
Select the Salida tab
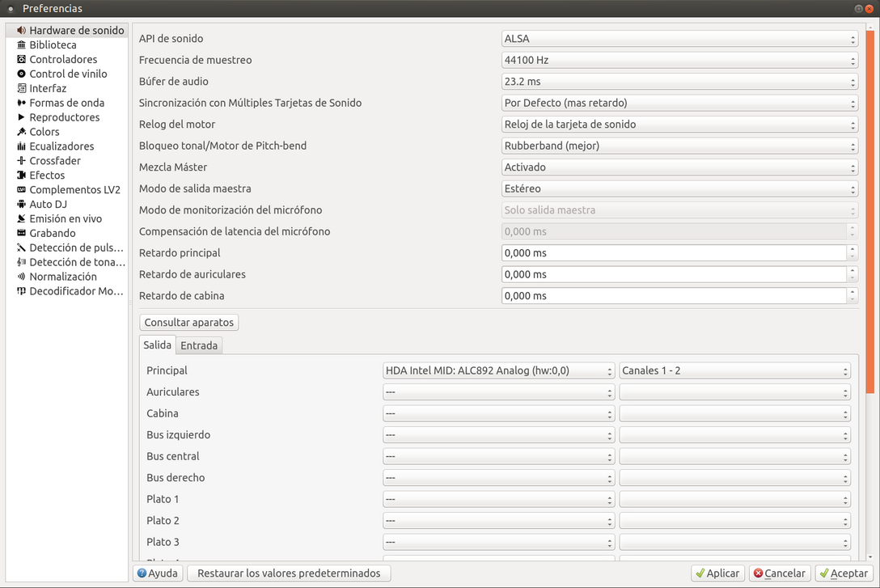(x=157, y=345)
